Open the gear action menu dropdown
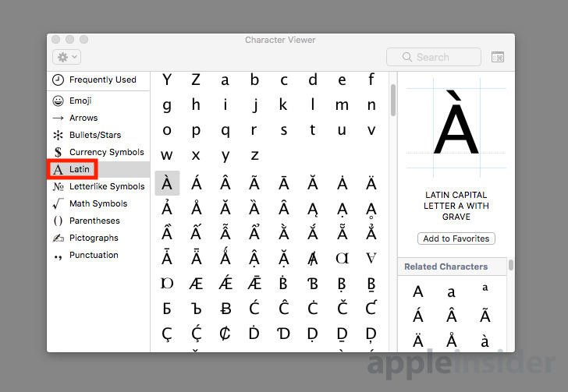Screen dimensions: 568x392 [66, 57]
